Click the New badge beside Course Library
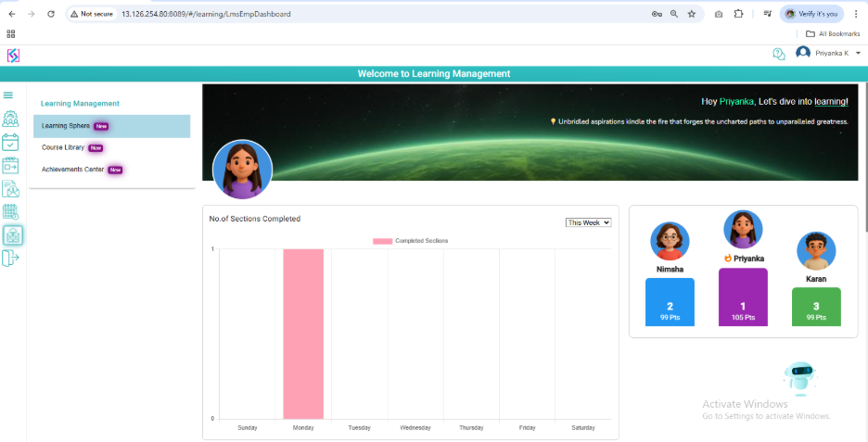Image resolution: width=868 pixels, height=442 pixels. (96, 148)
